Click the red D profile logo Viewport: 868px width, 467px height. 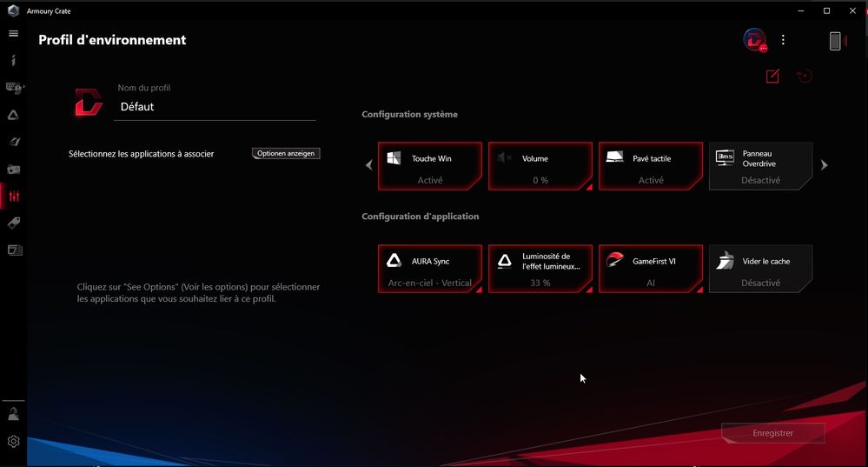(x=89, y=102)
